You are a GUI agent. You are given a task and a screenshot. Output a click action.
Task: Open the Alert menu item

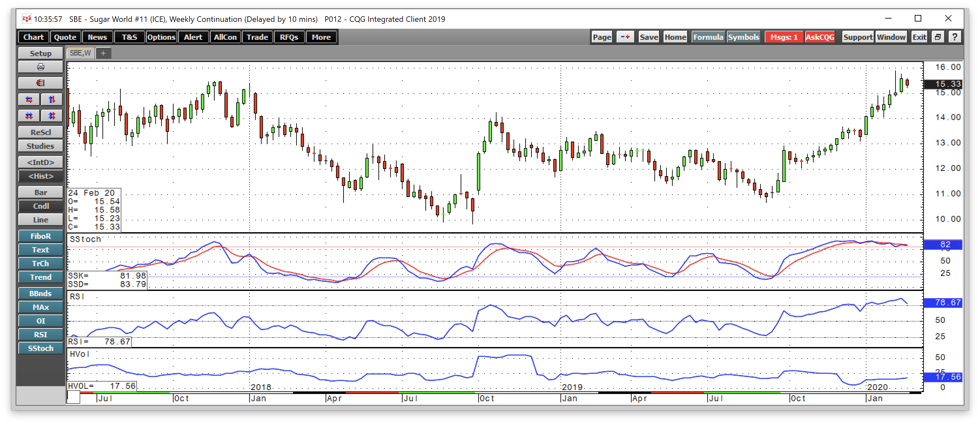coord(193,37)
